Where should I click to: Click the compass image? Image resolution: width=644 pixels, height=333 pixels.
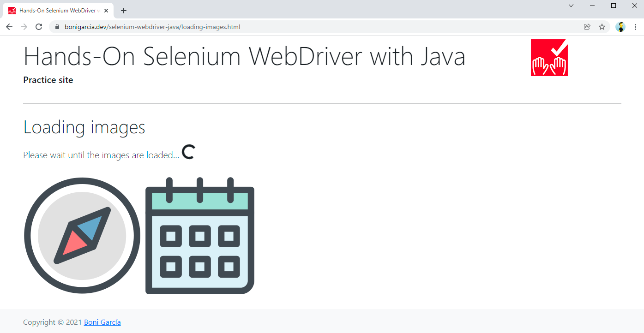click(82, 236)
